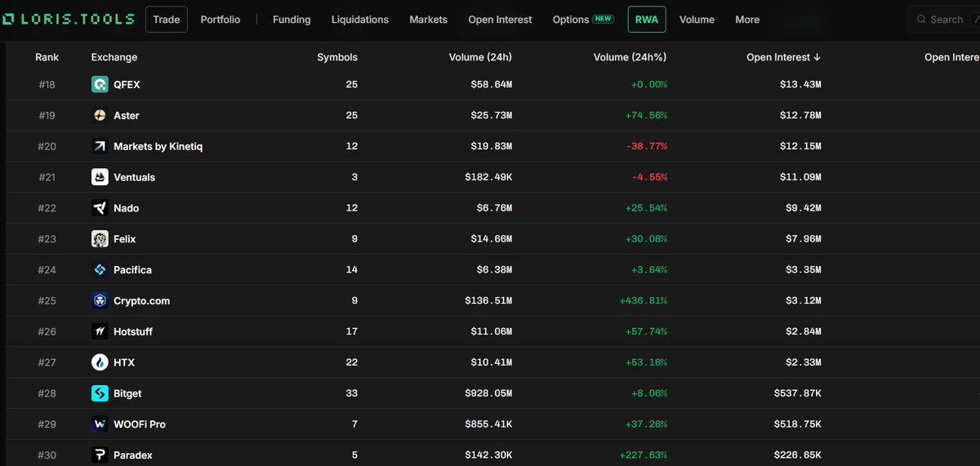Open the Markets page
The height and width of the screenshot is (466, 980).
429,20
